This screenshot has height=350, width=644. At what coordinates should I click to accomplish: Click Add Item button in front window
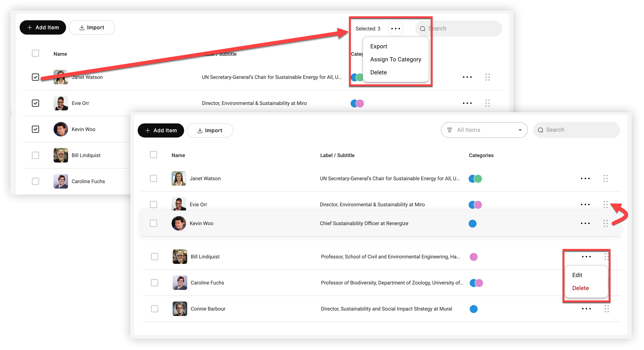pyautogui.click(x=161, y=130)
